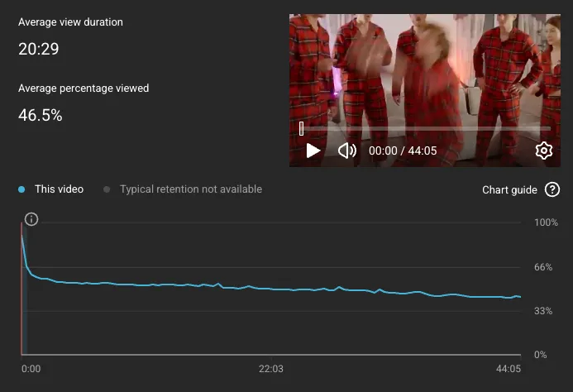Click the video seek bar handle
Image resolution: width=573 pixels, height=392 pixels.
(x=301, y=128)
